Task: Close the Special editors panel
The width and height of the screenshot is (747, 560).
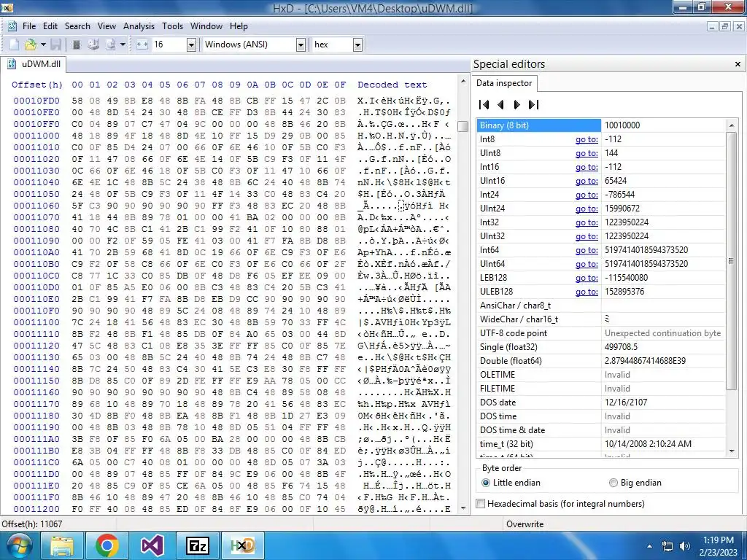Action: 738,64
